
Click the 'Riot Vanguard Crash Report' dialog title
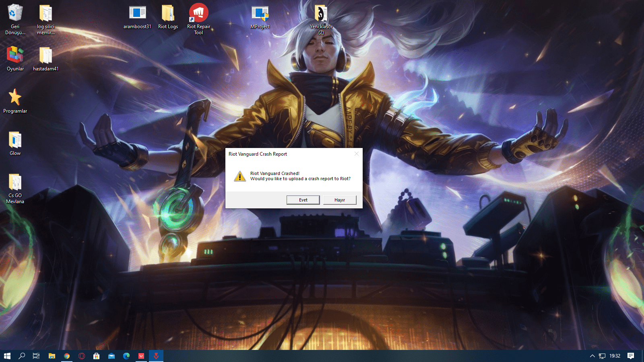pos(258,154)
